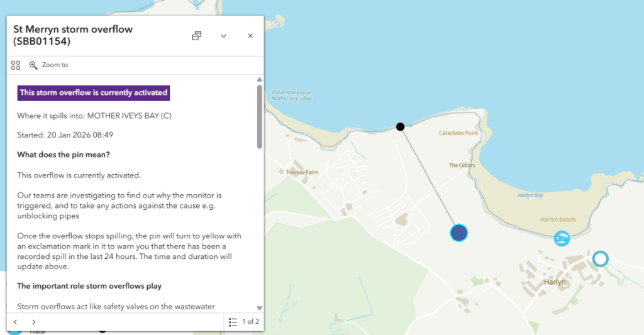Click the popup's vertical scrollbar thumb
This screenshot has height=335, width=644.
click(259, 116)
